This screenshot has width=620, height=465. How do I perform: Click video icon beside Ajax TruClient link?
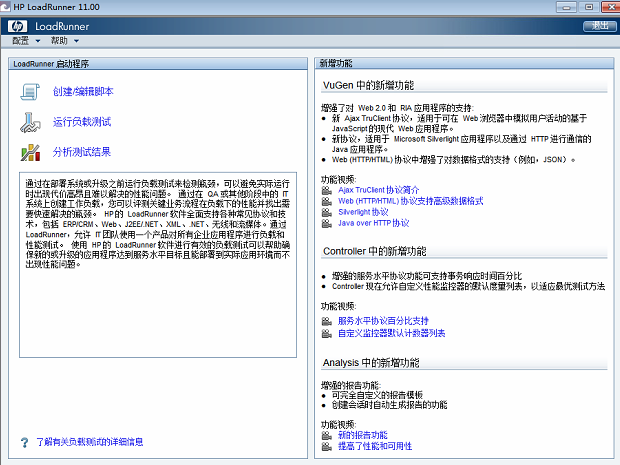coord(327,190)
